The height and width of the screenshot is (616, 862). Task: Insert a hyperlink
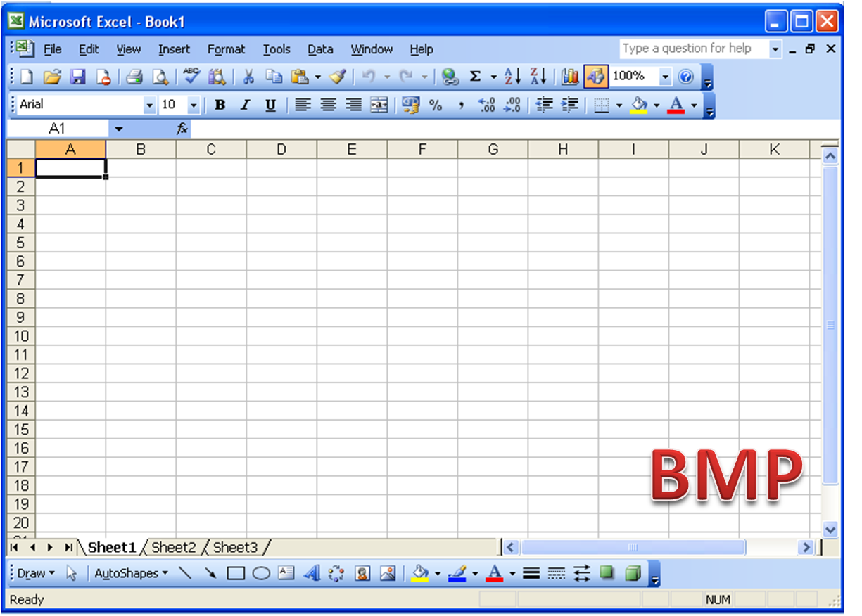(450, 77)
